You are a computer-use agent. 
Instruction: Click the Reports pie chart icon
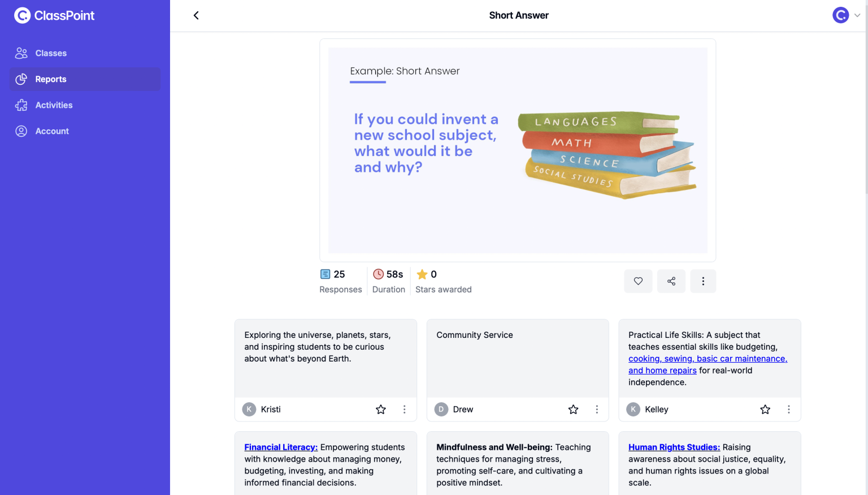point(21,79)
